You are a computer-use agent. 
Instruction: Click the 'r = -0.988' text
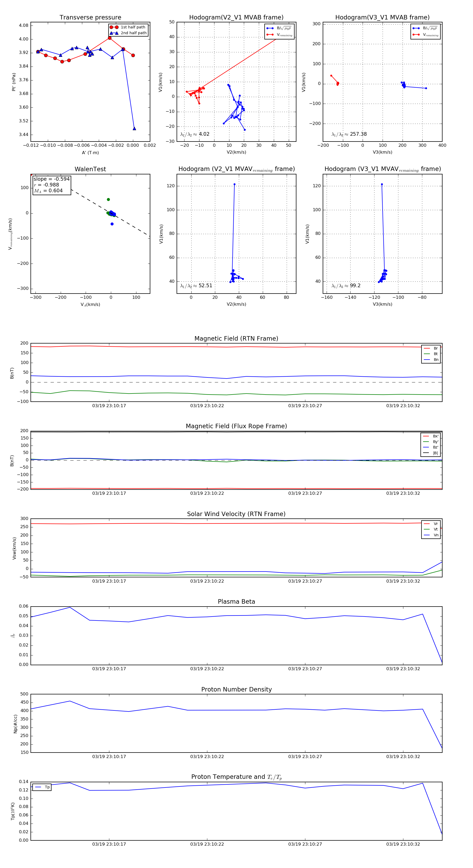[47, 185]
